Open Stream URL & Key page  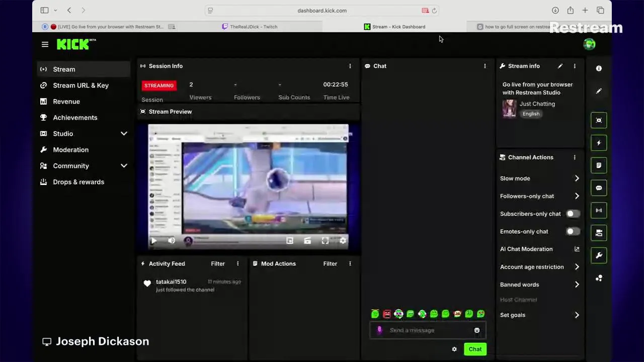coord(84,85)
